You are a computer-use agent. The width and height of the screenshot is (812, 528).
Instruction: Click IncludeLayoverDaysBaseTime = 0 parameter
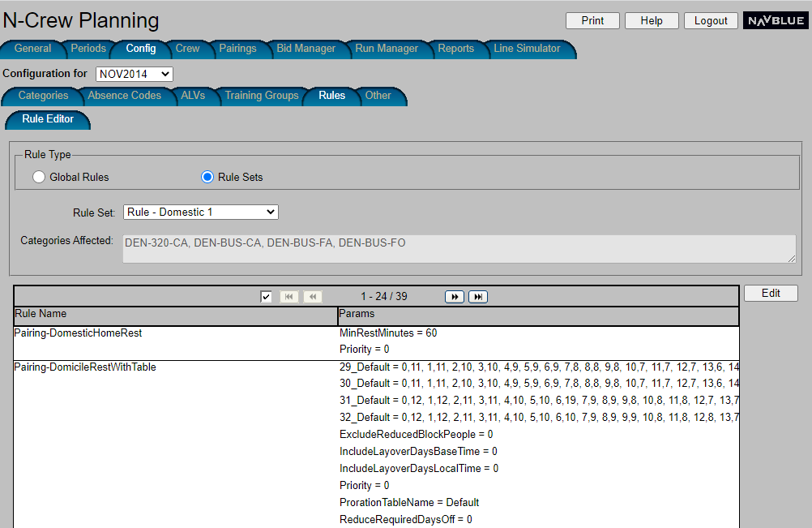[x=418, y=451]
